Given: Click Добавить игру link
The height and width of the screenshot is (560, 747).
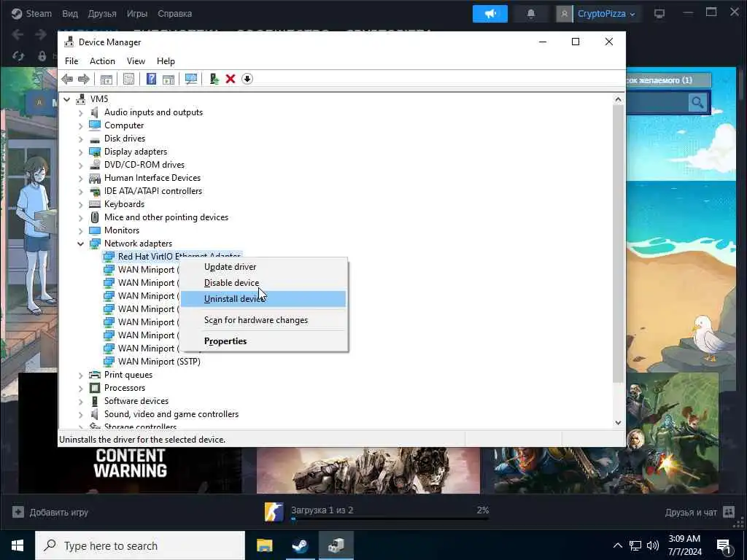Looking at the screenshot, I should 58,513.
